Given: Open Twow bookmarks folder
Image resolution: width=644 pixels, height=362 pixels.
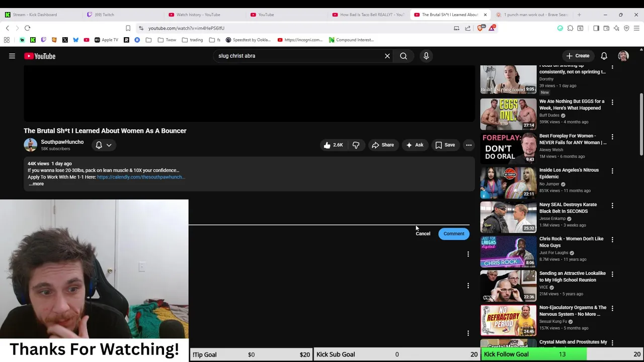Looking at the screenshot, I should 167,40.
